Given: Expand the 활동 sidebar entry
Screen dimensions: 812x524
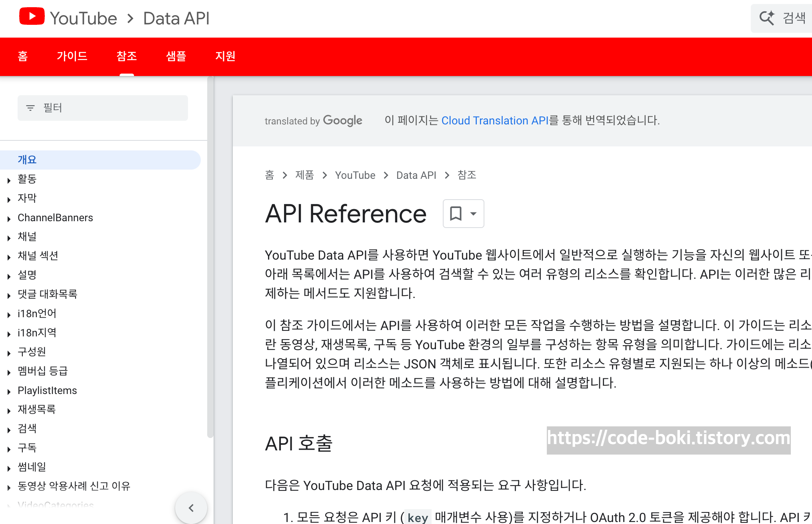Looking at the screenshot, I should pos(9,180).
